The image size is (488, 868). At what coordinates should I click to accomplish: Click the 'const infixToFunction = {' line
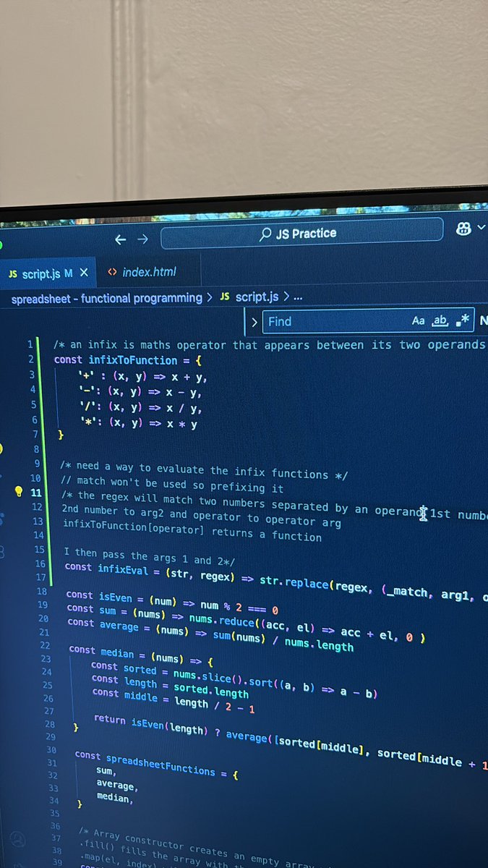click(x=127, y=360)
